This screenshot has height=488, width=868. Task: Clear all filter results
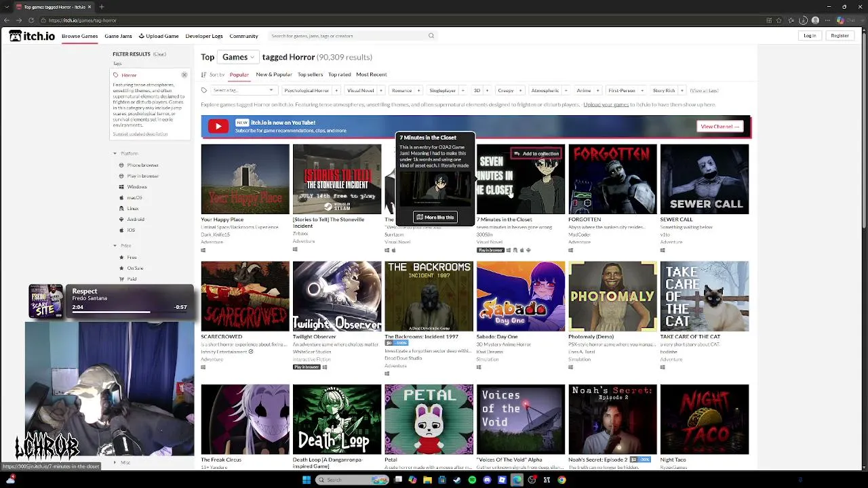pos(159,54)
